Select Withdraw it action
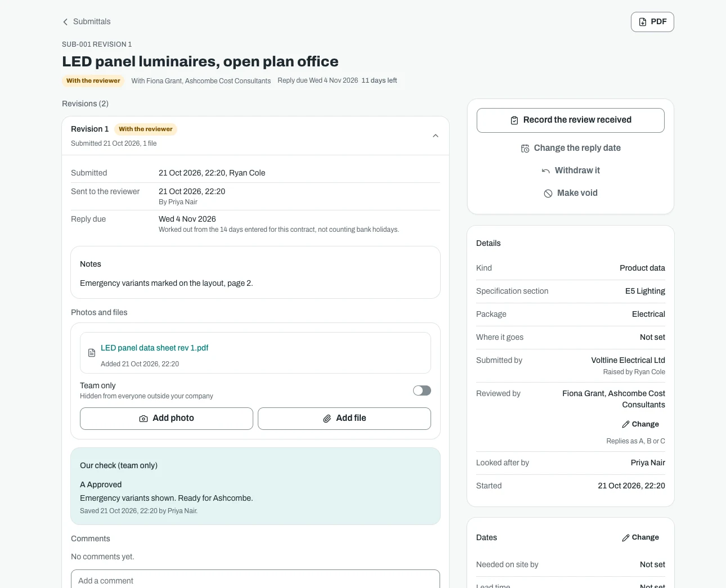Screen dimensions: 726x588 (x=571, y=170)
